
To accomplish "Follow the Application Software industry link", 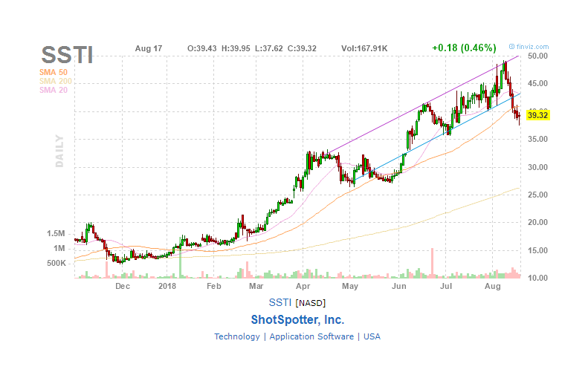I will click(x=311, y=336).
